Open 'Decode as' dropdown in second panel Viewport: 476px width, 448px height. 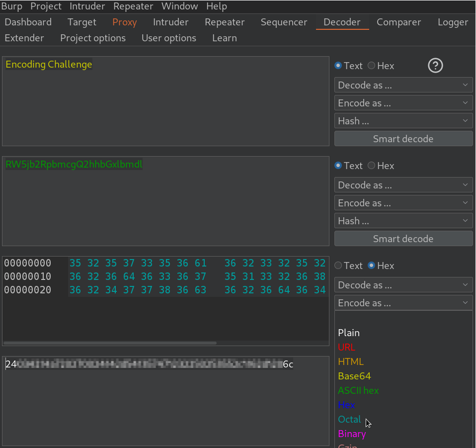tap(403, 185)
